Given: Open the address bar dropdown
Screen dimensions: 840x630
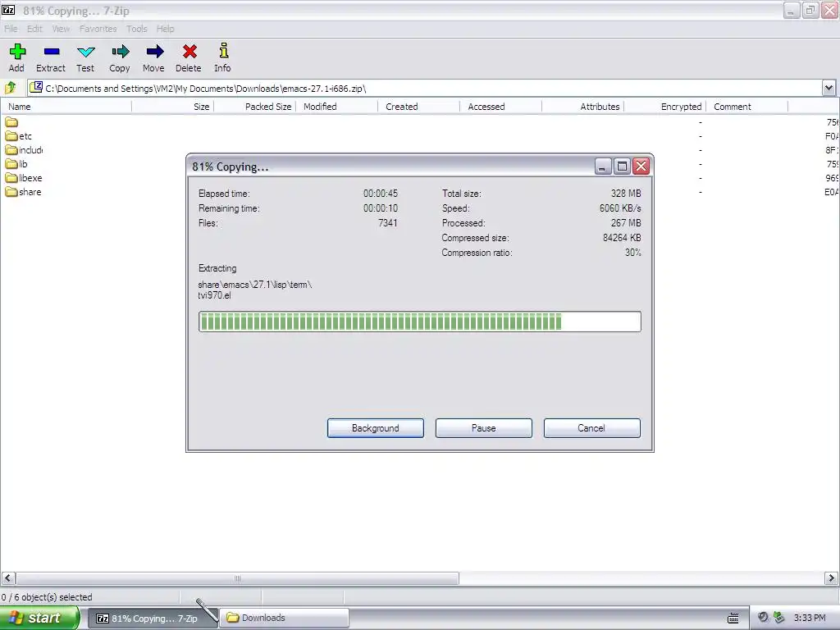Looking at the screenshot, I should pyautogui.click(x=829, y=88).
